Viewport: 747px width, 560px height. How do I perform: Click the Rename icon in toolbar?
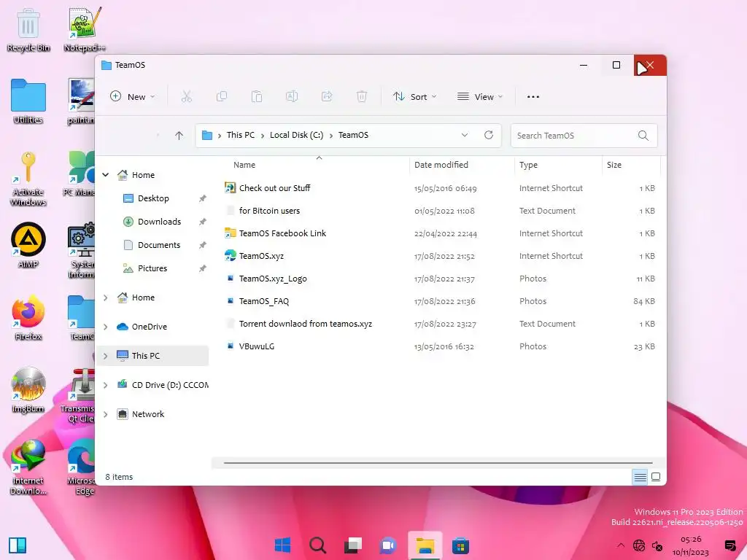click(292, 97)
